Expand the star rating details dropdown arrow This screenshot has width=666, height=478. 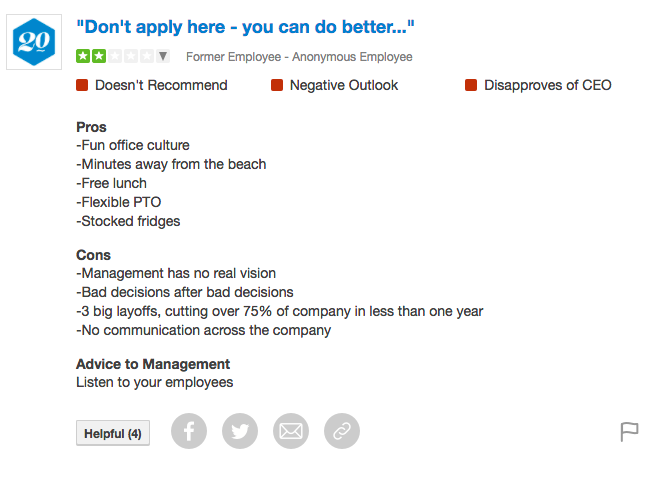(163, 56)
